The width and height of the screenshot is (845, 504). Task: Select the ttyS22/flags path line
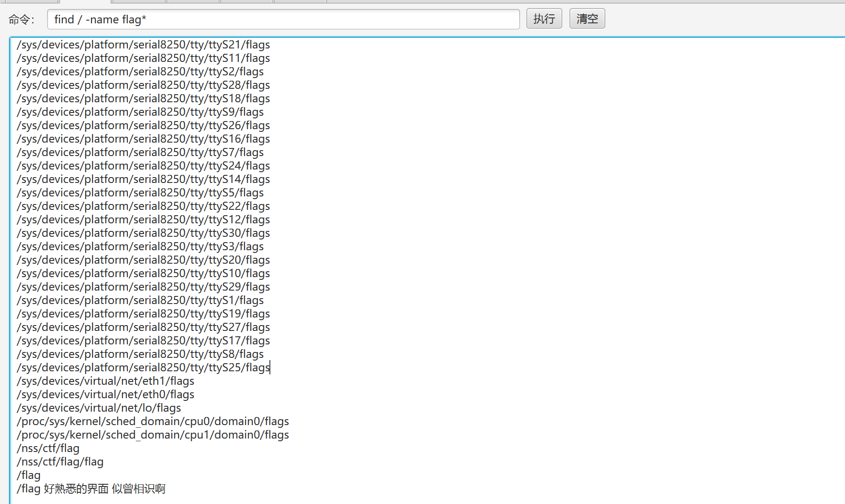click(143, 206)
